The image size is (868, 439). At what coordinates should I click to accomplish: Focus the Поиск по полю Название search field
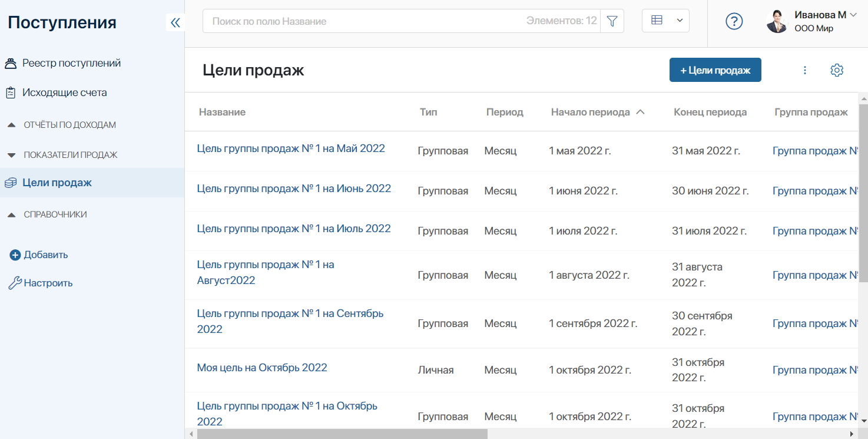[365, 21]
